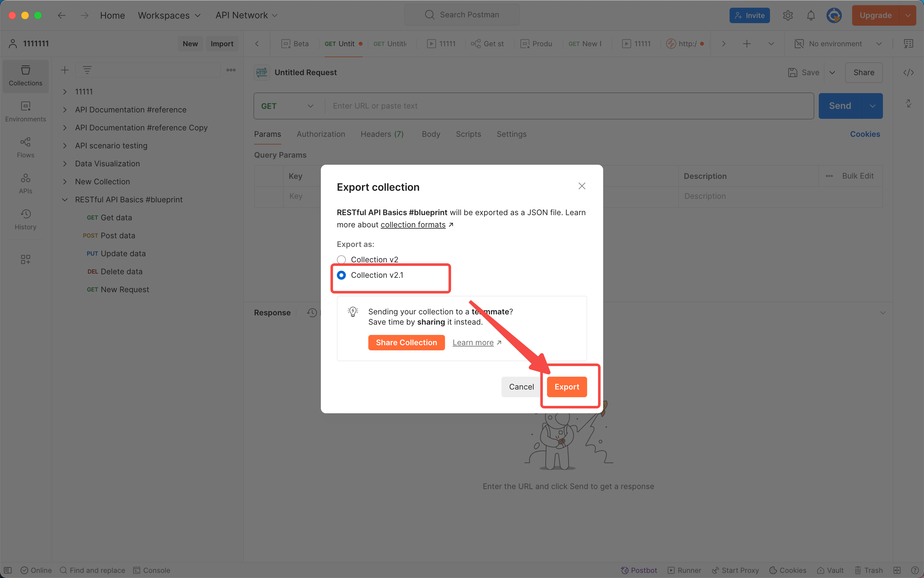The width and height of the screenshot is (924, 578).
Task: Expand the 11111 collection
Action: [65, 92]
